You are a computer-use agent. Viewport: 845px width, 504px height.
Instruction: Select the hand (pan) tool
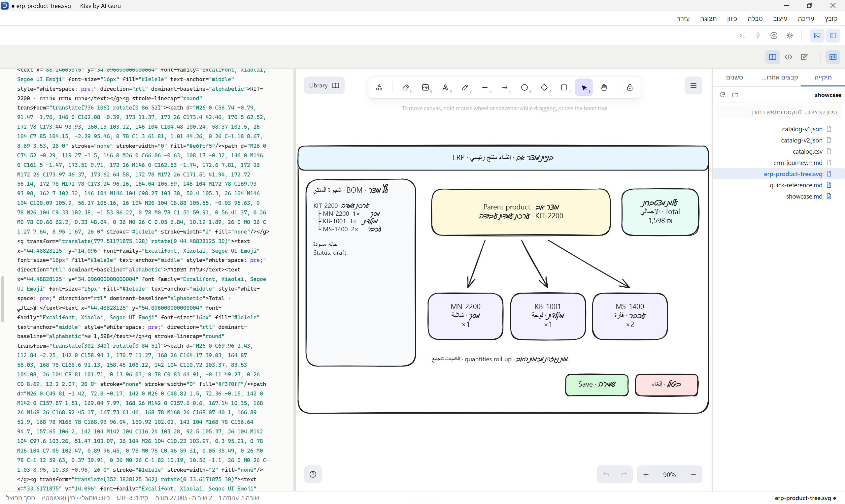coord(604,88)
